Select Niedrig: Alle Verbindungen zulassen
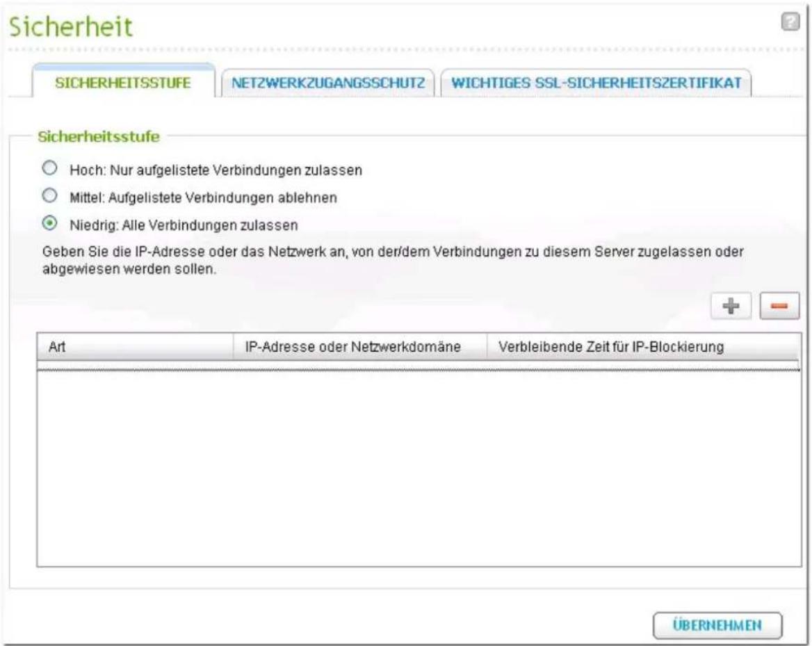Viewport: 812px width, 646px height. pos(50,223)
